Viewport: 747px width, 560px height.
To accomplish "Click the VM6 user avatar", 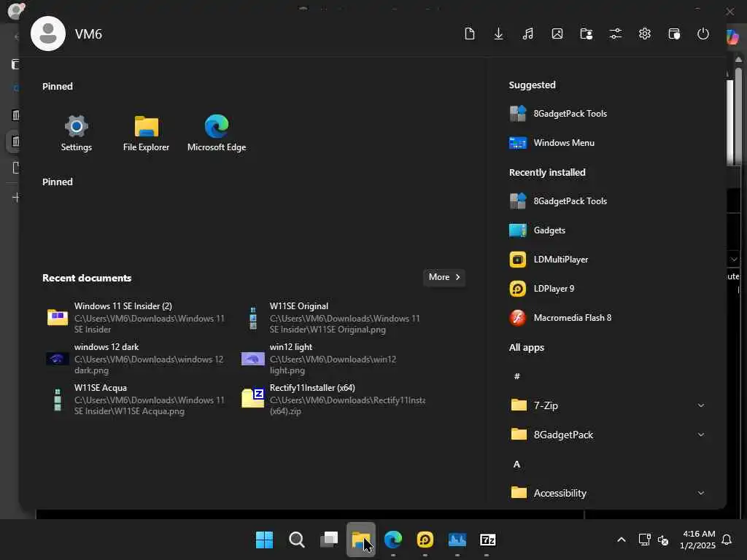I will tap(47, 34).
